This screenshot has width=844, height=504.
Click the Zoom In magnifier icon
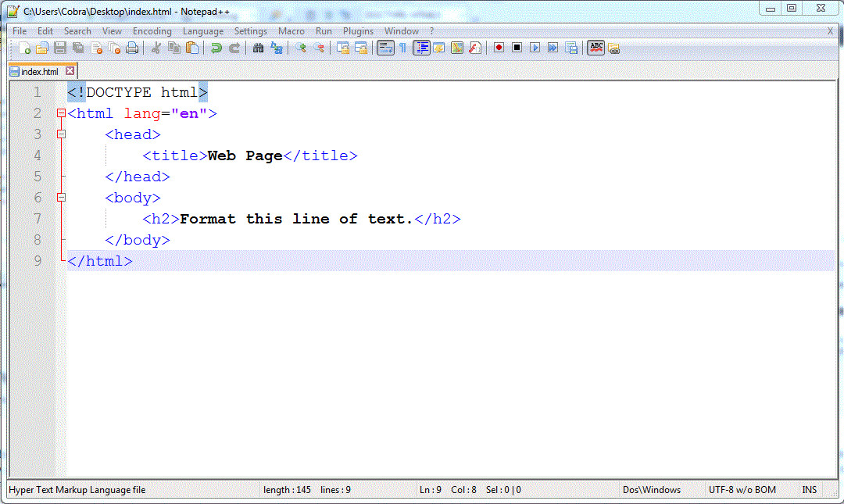301,48
